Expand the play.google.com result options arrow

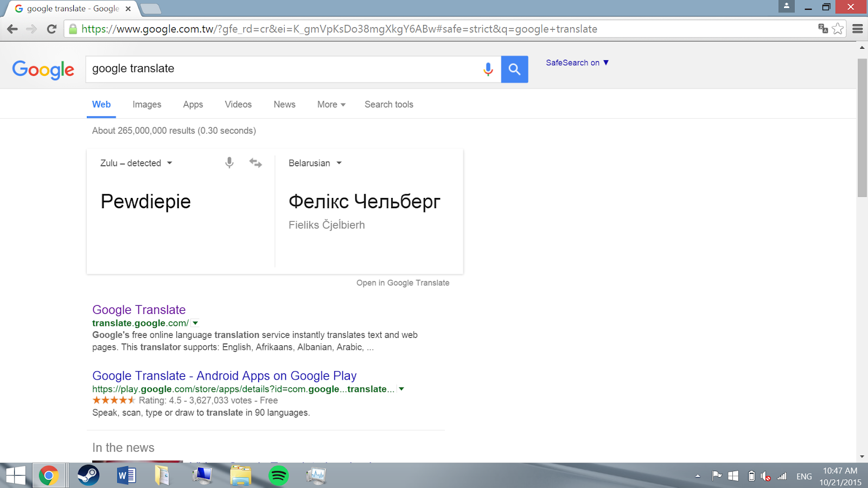tap(401, 389)
